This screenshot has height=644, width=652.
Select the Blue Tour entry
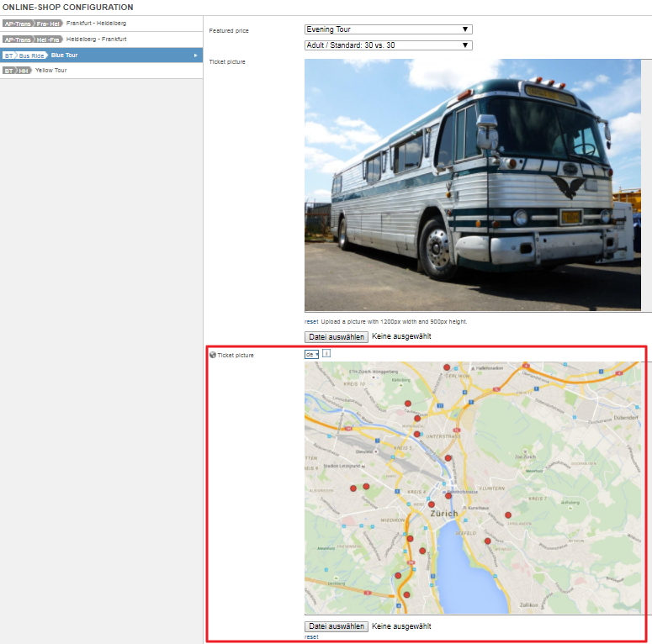102,55
